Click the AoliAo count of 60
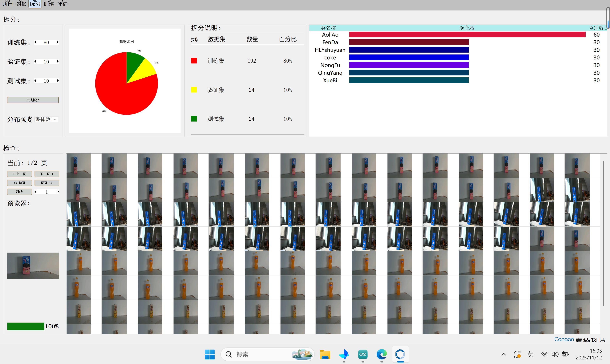 [596, 35]
